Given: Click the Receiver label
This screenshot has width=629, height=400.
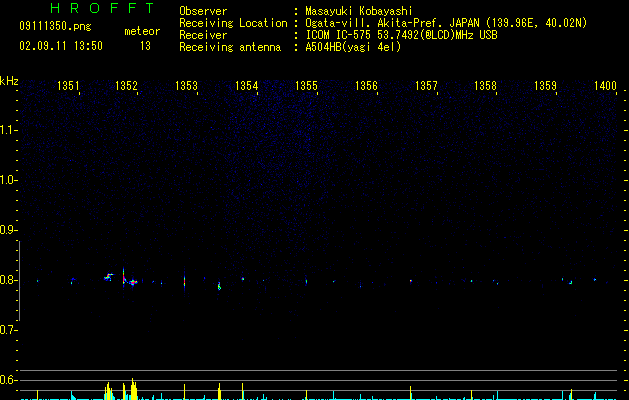Looking at the screenshot, I should tap(203, 35).
